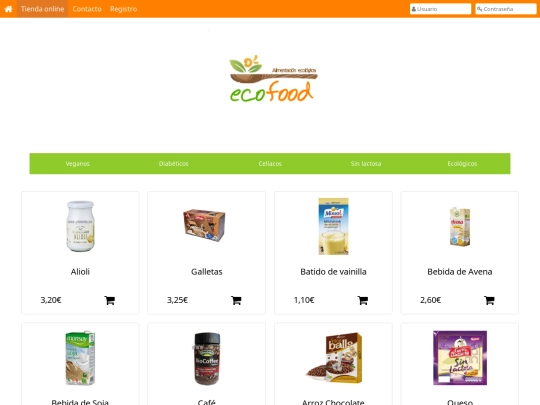Click the home icon in the top bar

[x=8, y=9]
